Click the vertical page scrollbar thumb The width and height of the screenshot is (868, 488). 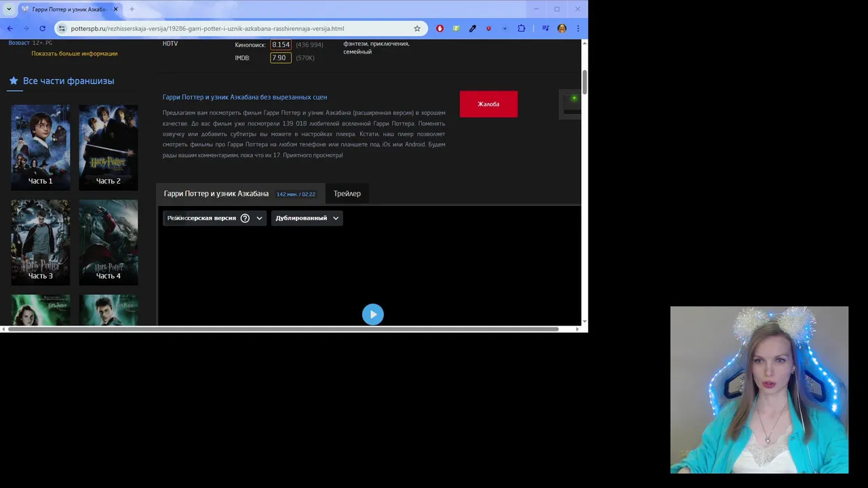point(585,81)
